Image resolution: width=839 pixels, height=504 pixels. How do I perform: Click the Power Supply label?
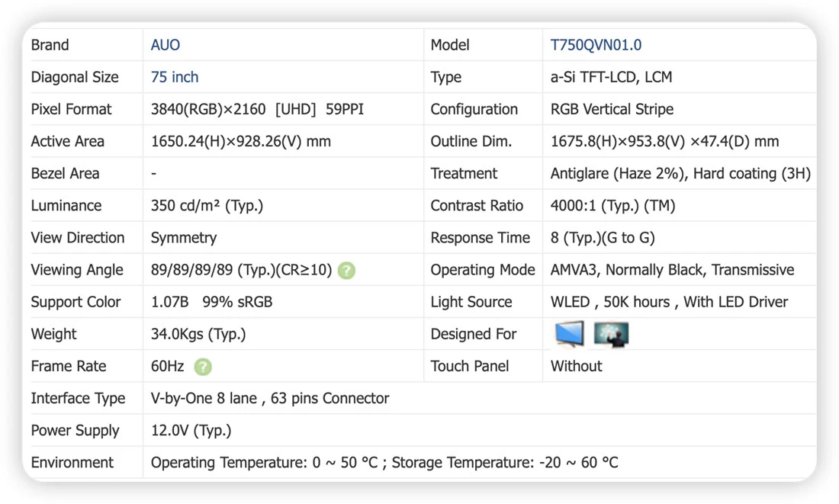(75, 430)
